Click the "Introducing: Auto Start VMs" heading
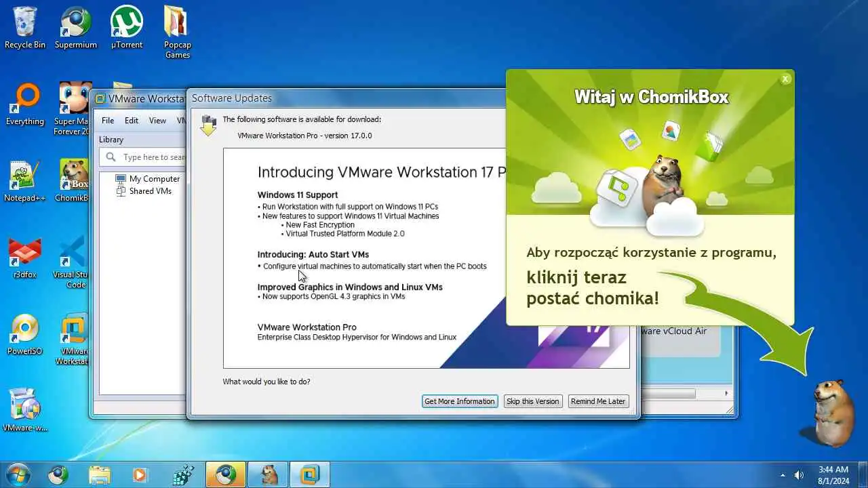 (x=313, y=254)
